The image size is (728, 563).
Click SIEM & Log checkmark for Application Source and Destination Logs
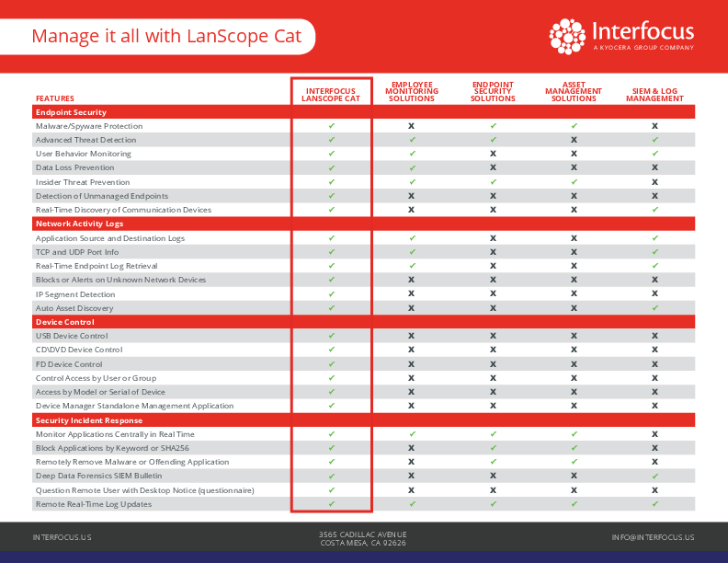655,238
